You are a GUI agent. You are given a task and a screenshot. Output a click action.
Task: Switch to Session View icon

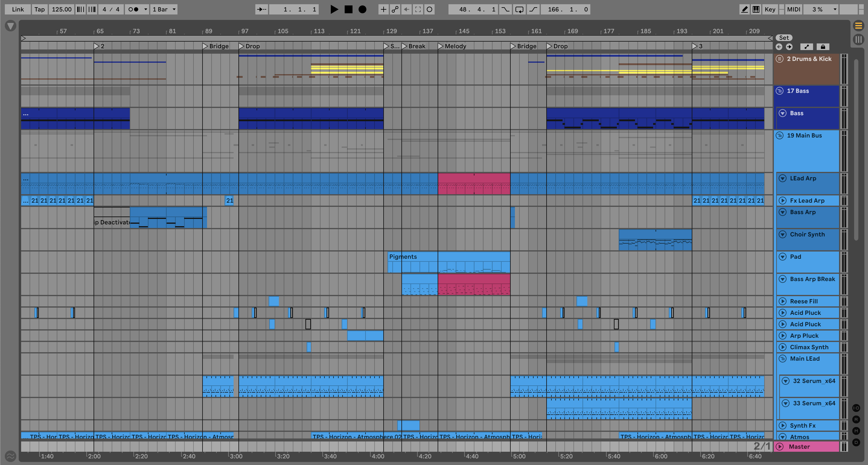pos(858,40)
